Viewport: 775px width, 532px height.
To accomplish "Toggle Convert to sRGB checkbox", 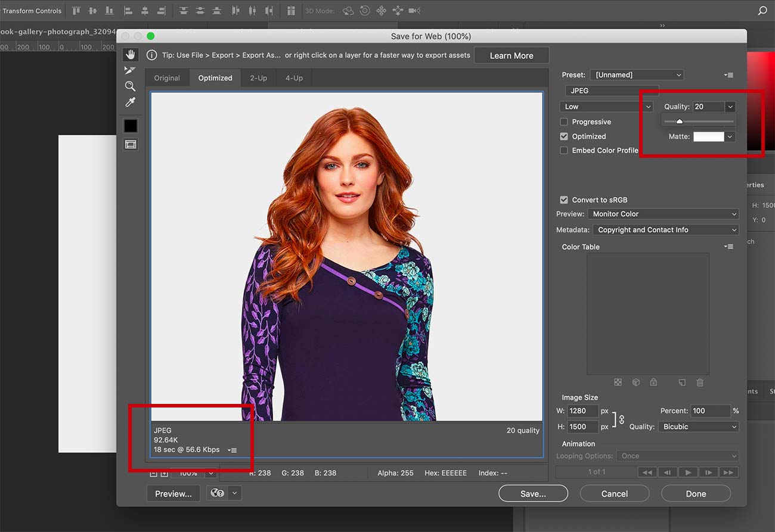I will point(564,200).
